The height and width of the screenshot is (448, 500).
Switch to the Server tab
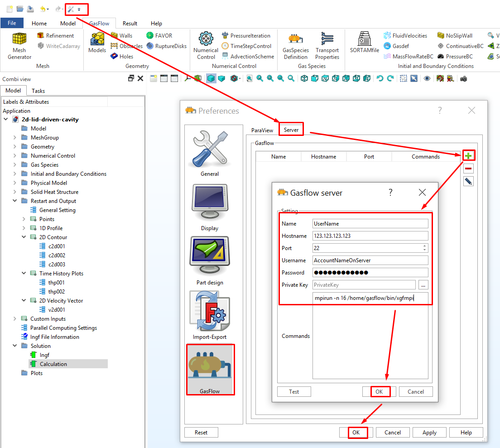(291, 130)
